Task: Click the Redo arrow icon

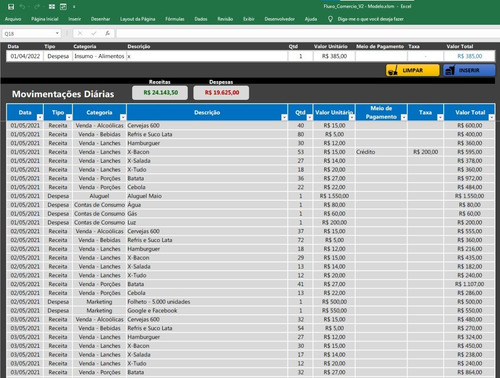Action: tap(37, 7)
